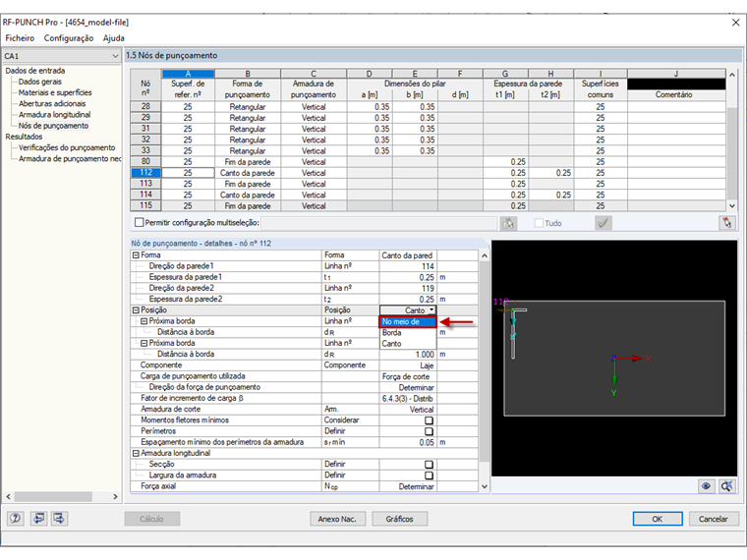The image size is (747, 560).
Task: Click Distância à borda value 1.000
Action: (x=408, y=355)
